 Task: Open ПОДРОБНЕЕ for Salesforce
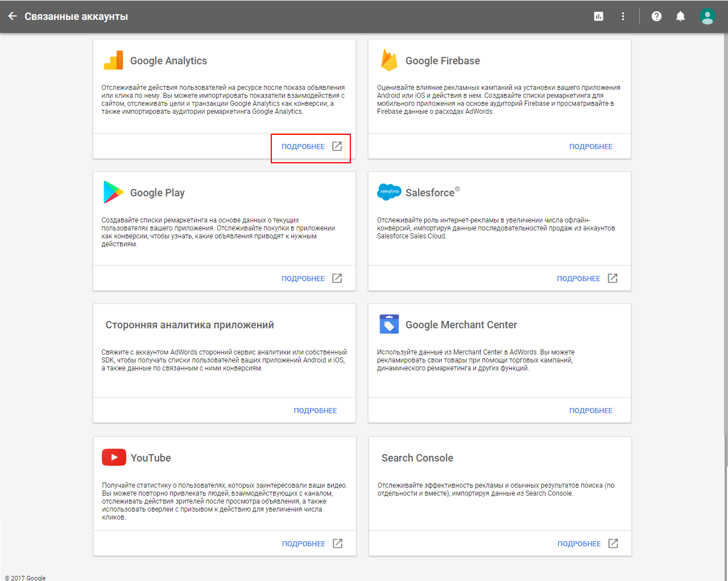pyautogui.click(x=578, y=279)
